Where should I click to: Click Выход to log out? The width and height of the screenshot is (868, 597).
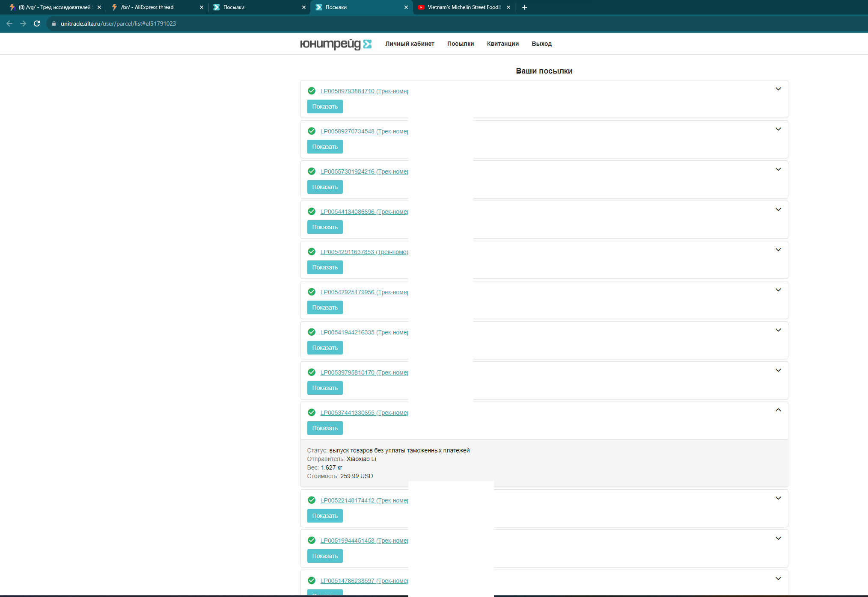(541, 44)
